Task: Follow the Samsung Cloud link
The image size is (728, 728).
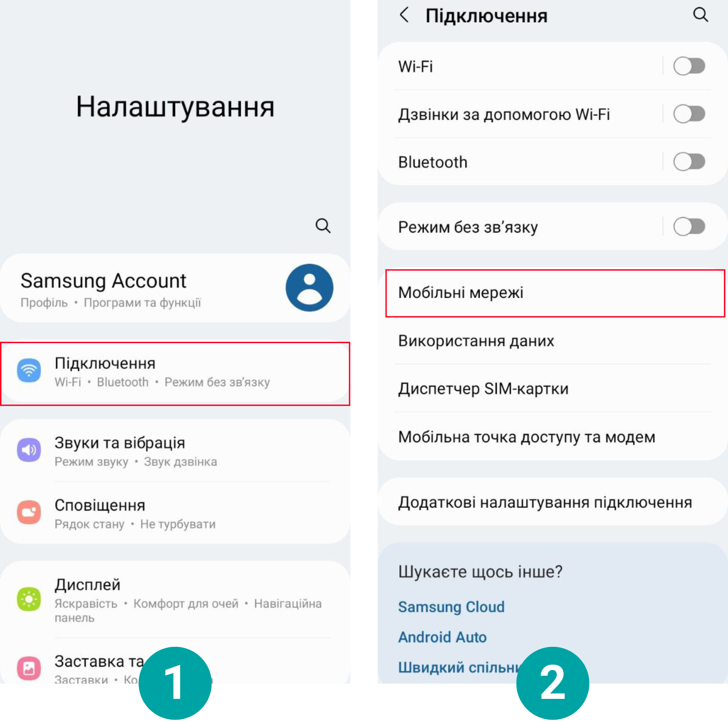Action: [451, 607]
